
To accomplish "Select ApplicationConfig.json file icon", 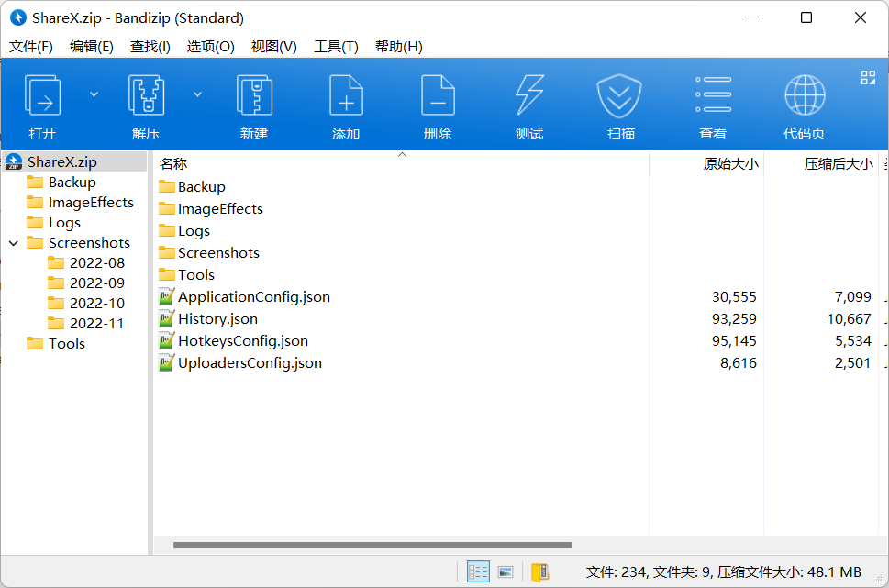I will coord(166,296).
